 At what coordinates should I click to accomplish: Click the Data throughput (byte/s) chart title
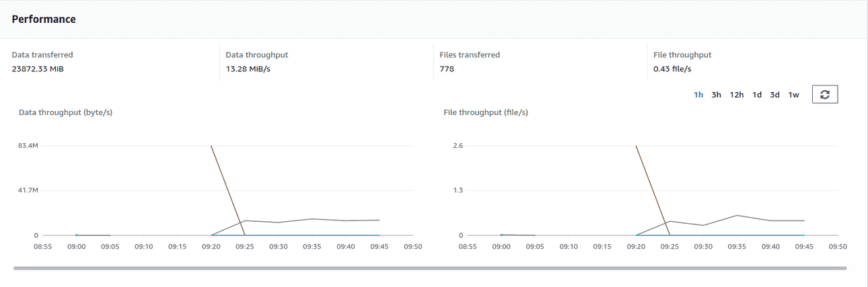pyautogui.click(x=65, y=112)
